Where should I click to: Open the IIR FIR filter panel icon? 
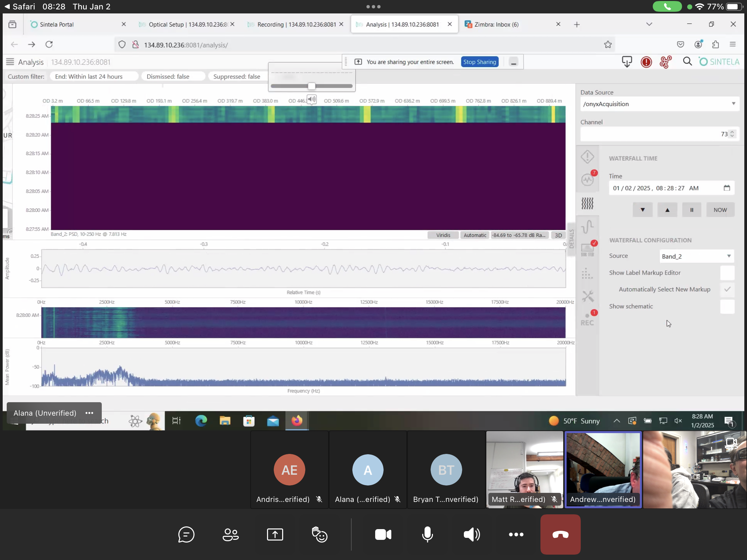click(x=588, y=249)
